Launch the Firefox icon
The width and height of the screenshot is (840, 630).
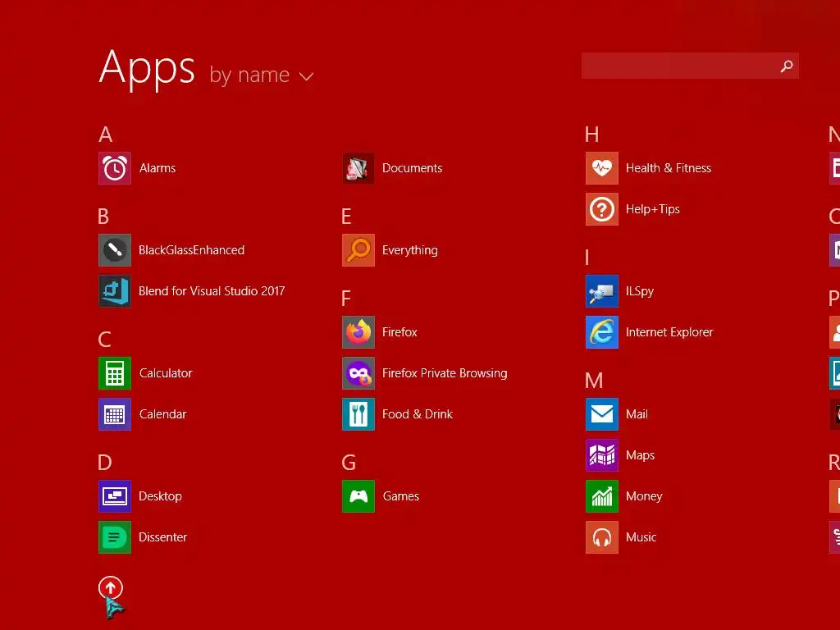pyautogui.click(x=358, y=332)
